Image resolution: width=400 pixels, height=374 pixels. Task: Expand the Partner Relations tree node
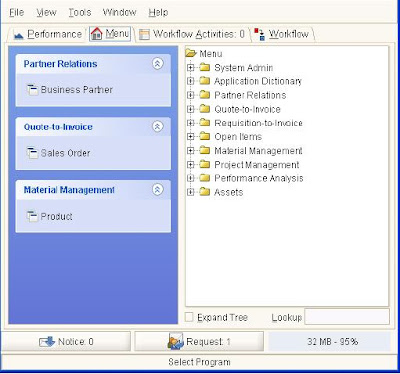pyautogui.click(x=191, y=95)
